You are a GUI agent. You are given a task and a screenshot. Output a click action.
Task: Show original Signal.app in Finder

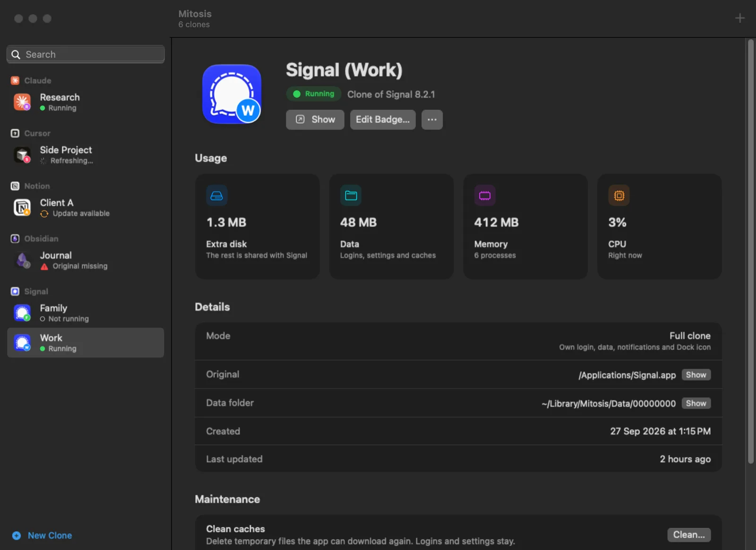click(x=696, y=375)
